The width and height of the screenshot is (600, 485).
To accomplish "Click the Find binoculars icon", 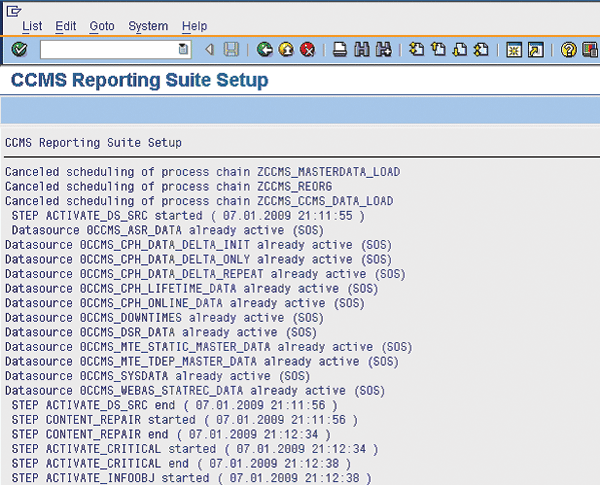I will click(x=361, y=49).
